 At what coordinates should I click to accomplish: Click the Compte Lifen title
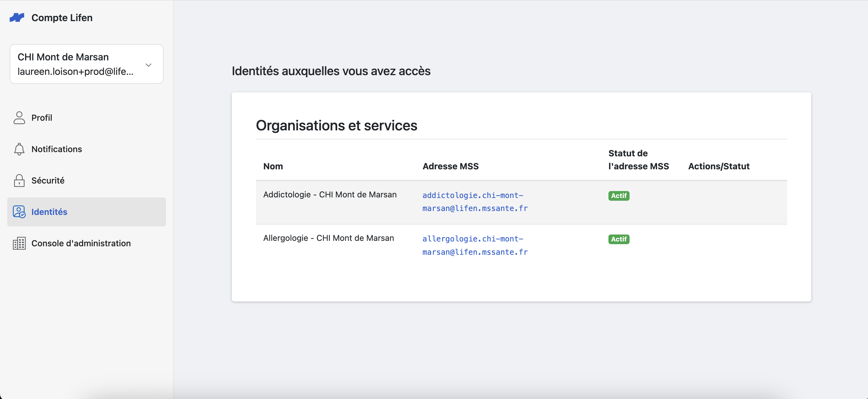[x=62, y=18]
